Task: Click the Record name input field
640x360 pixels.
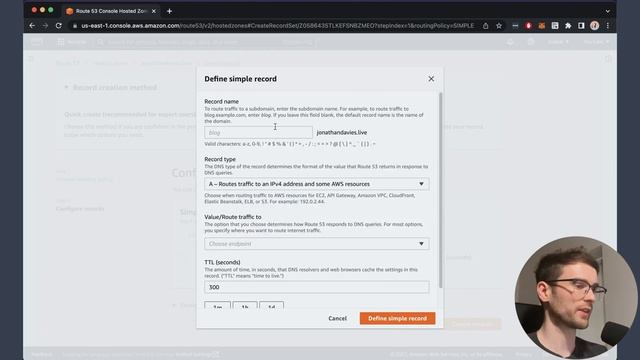Action: [258, 133]
